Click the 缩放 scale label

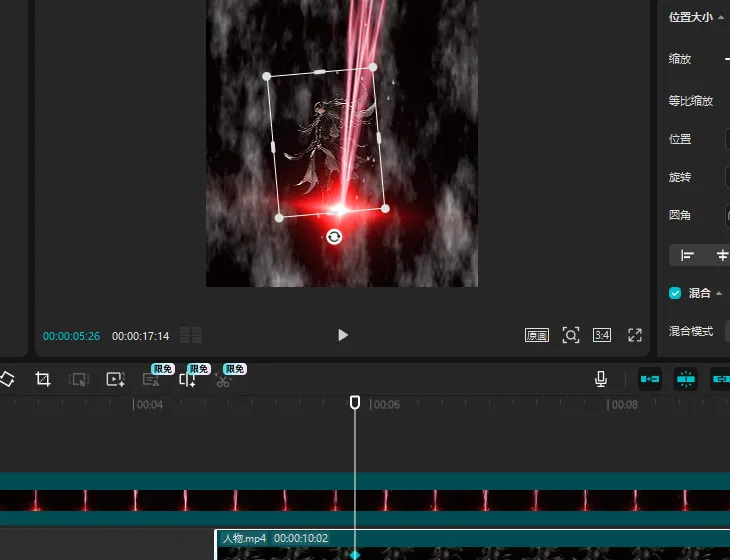680,59
